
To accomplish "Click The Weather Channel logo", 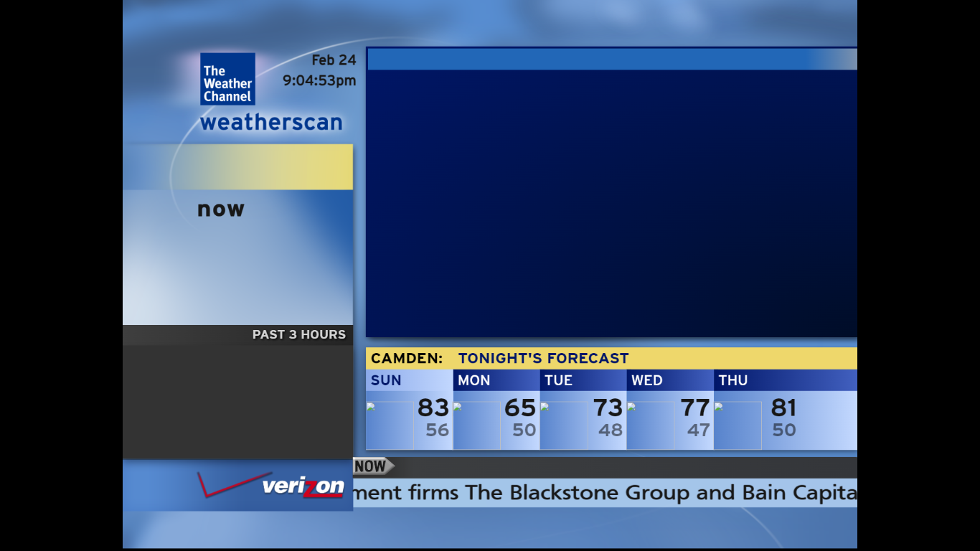I will (x=227, y=79).
